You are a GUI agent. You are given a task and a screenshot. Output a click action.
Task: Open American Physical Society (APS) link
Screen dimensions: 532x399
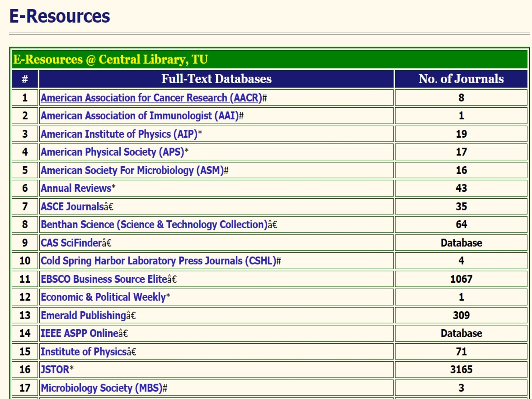[112, 152]
